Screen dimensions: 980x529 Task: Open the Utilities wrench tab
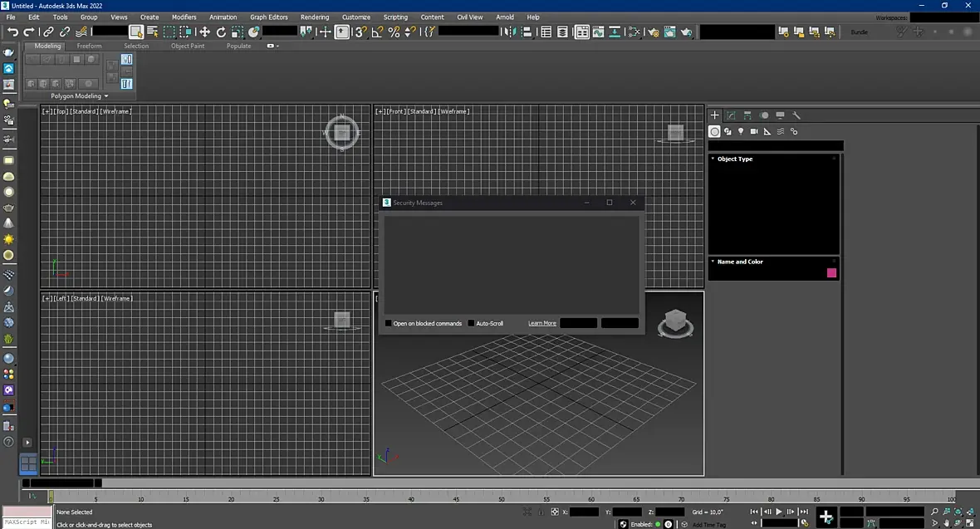pos(796,115)
